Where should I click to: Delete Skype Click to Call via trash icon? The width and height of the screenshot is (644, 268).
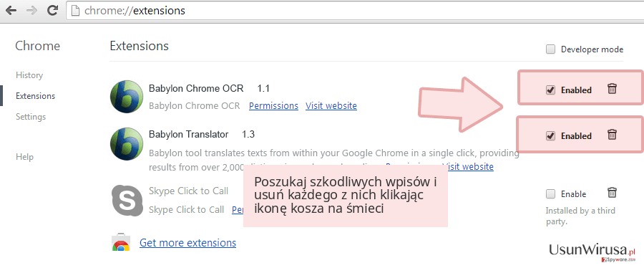click(612, 192)
